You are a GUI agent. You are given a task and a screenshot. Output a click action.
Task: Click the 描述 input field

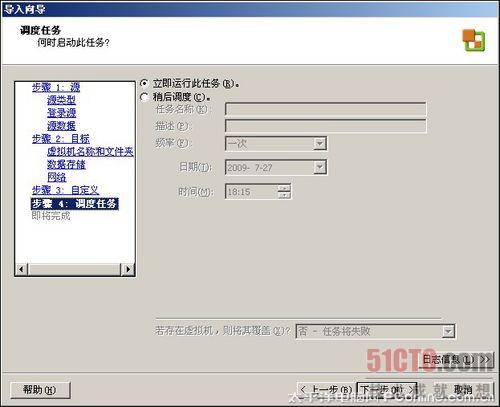(326, 126)
